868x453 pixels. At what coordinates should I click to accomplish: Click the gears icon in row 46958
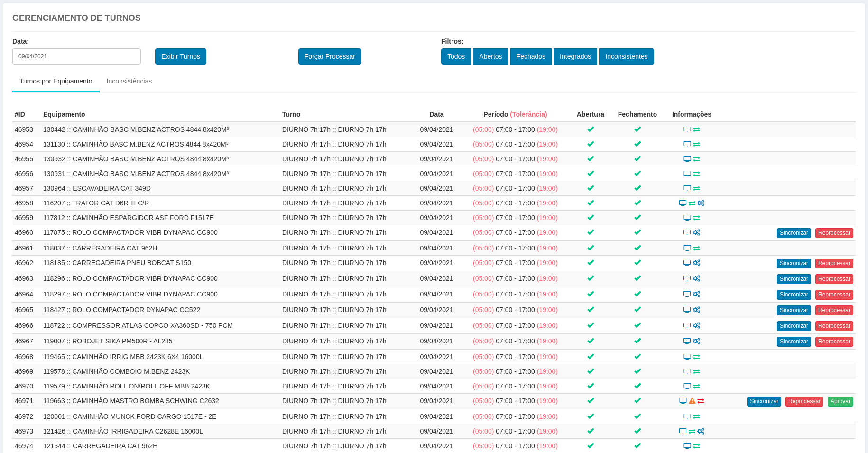[x=701, y=203]
